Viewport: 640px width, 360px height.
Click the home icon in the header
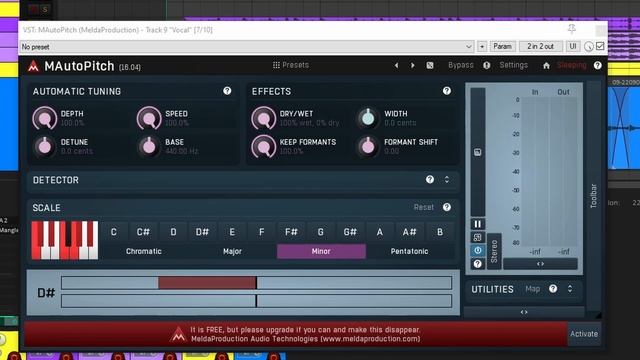tap(546, 65)
